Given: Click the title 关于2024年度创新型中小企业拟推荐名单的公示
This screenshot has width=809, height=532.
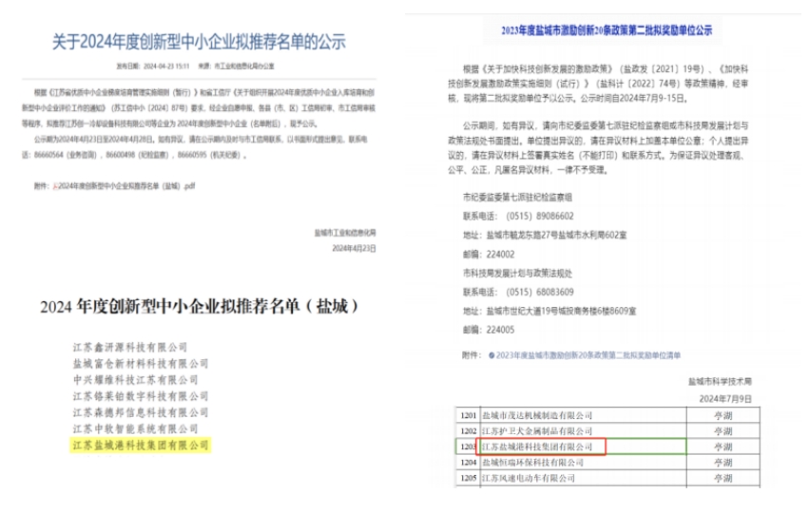Looking at the screenshot, I should 198,41.
